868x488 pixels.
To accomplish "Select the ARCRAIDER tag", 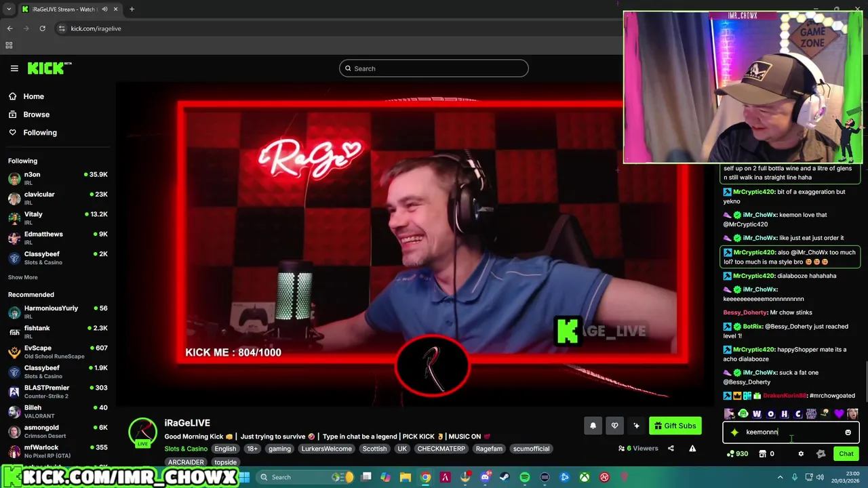I will pos(186,462).
